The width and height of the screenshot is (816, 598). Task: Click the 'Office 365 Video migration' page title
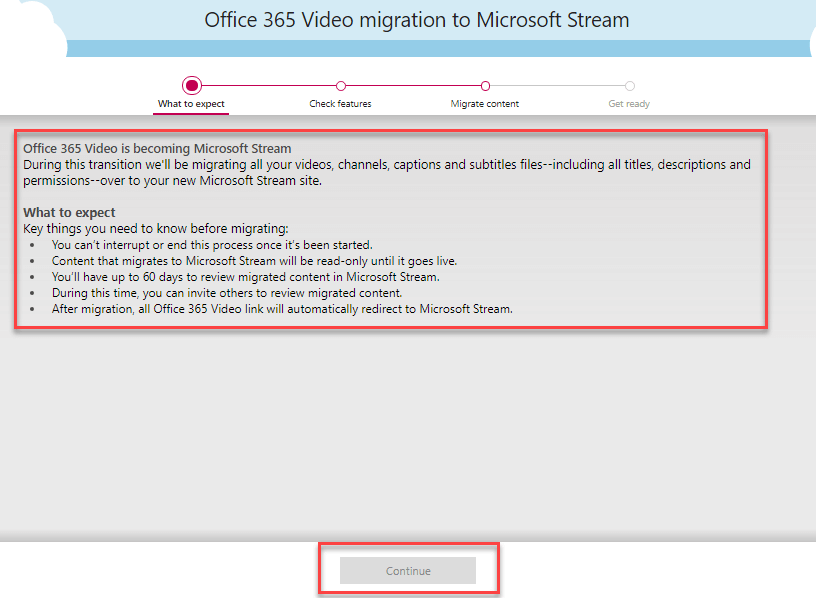coord(417,20)
